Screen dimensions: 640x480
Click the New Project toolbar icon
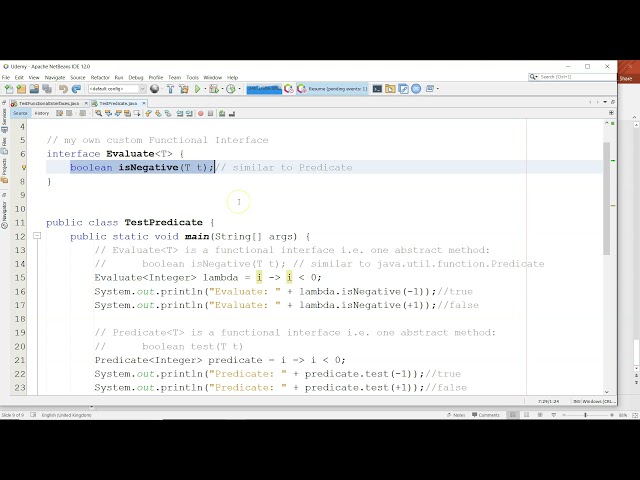click(21, 89)
